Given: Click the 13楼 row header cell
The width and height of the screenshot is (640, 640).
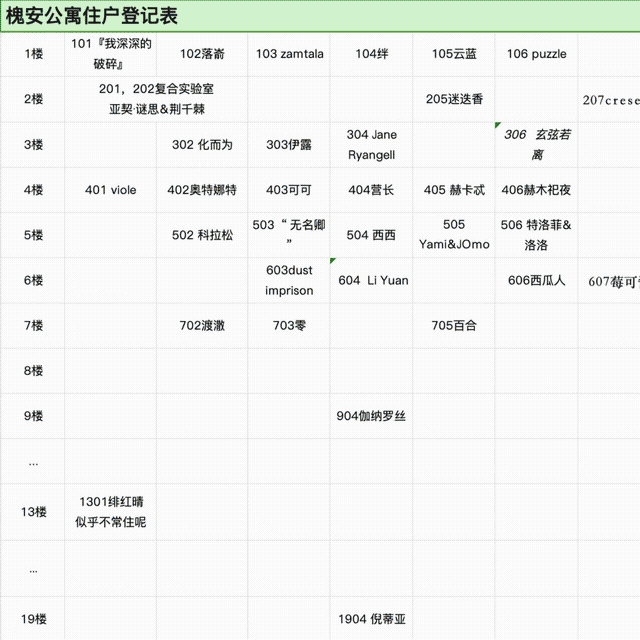Looking at the screenshot, I should point(33,512).
